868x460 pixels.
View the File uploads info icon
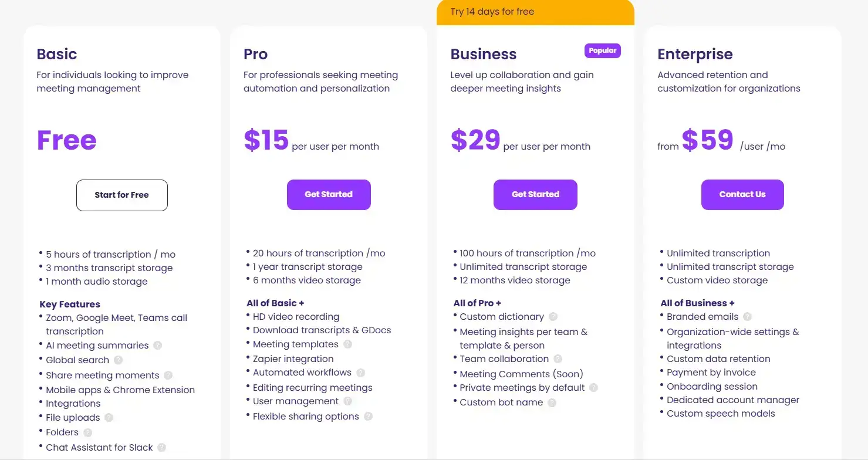pyautogui.click(x=109, y=418)
